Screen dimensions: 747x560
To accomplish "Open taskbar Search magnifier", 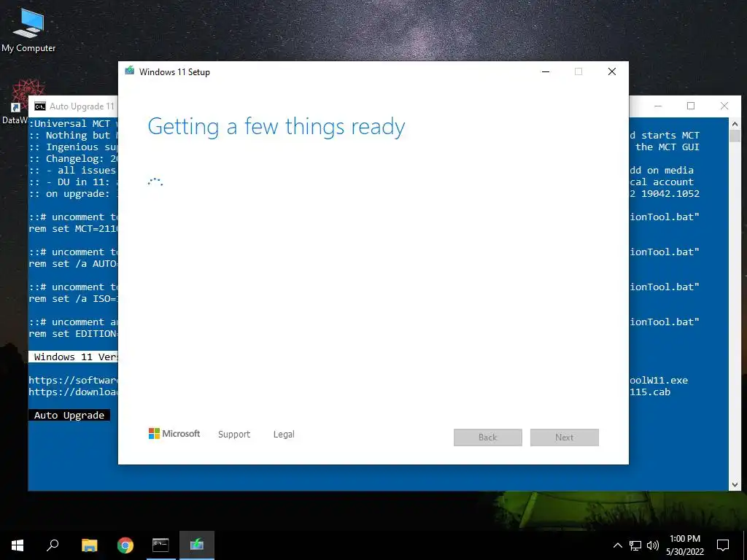I will (x=53, y=545).
